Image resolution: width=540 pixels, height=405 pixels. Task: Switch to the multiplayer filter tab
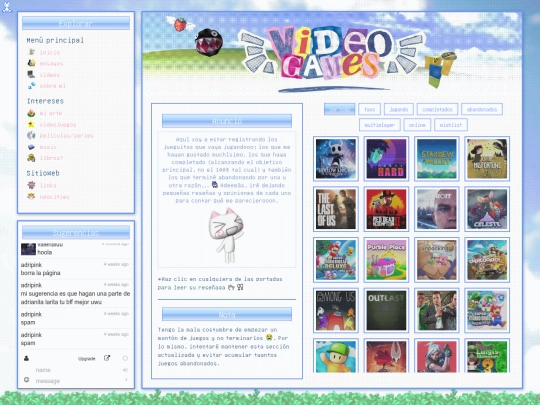380,125
